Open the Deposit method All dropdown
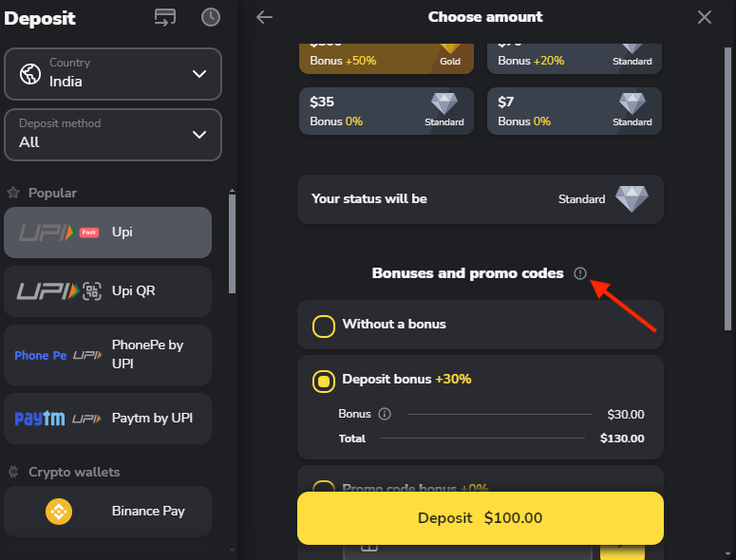This screenshot has width=736, height=560. tap(198, 135)
